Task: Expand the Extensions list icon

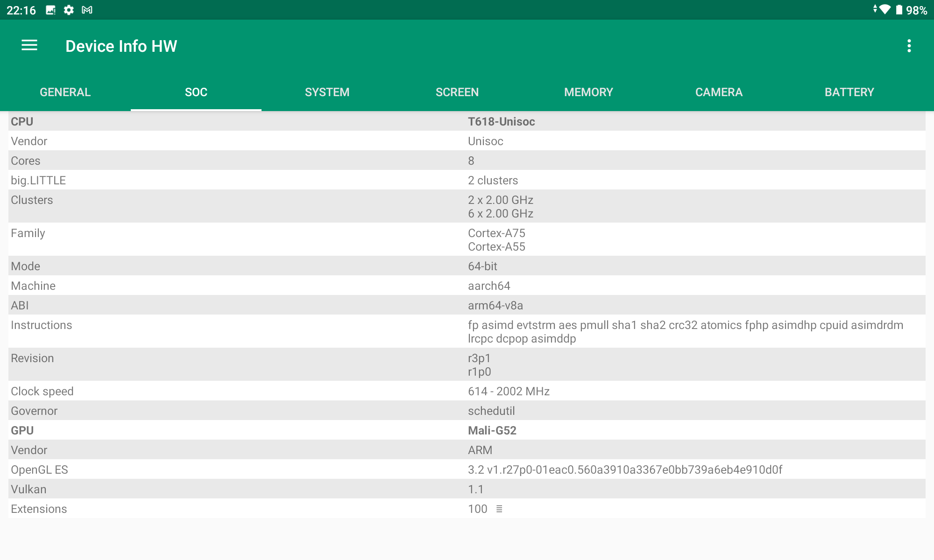Action: click(499, 509)
